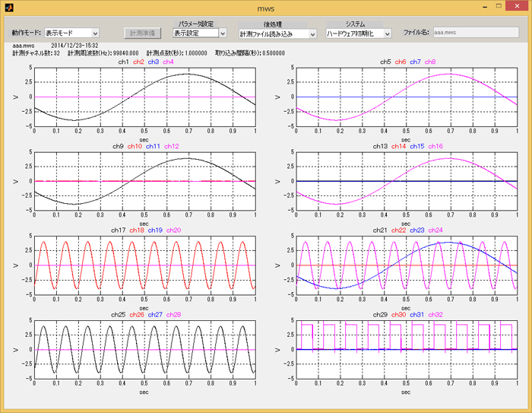
Task: Click the blue ch3 legend label
Action: [x=154, y=62]
